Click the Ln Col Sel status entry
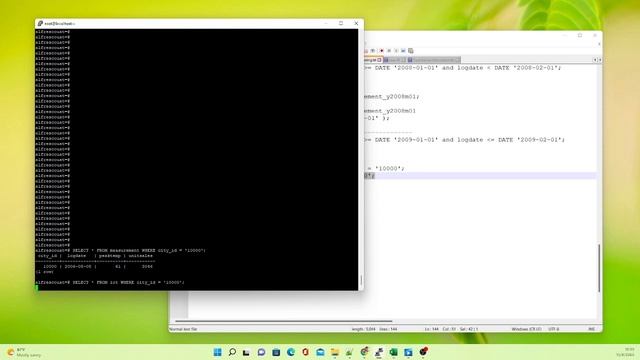The image size is (640, 360). click(451, 329)
